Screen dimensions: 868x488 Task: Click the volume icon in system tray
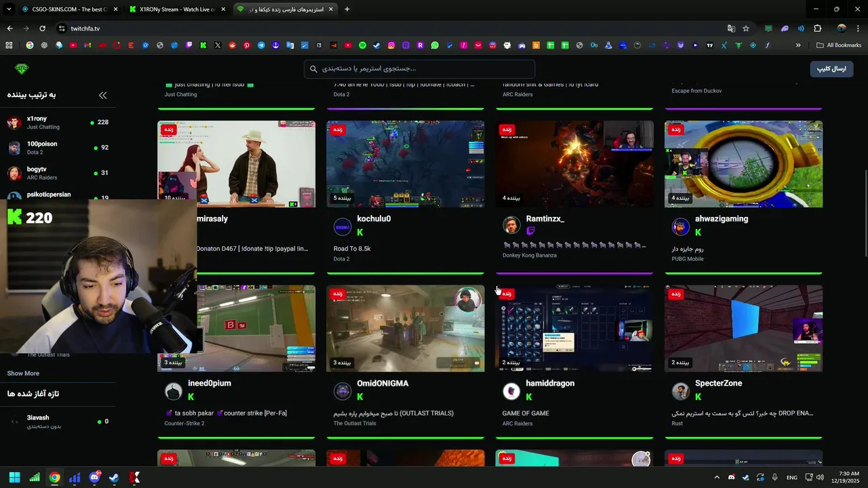(820, 477)
